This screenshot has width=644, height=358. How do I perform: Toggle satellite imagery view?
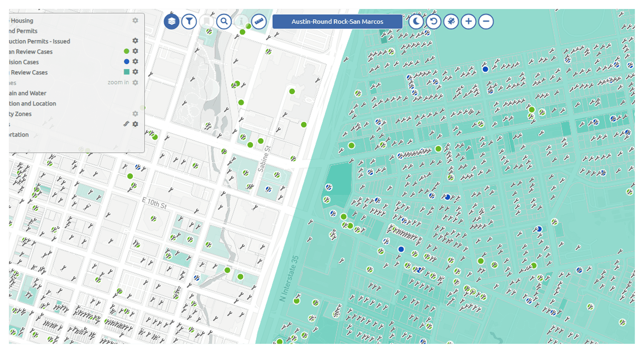click(451, 21)
